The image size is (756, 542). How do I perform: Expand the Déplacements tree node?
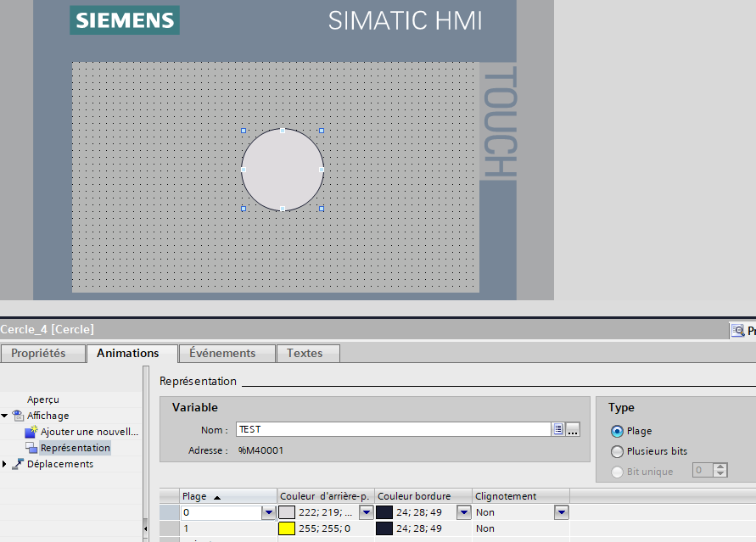[x=5, y=464]
